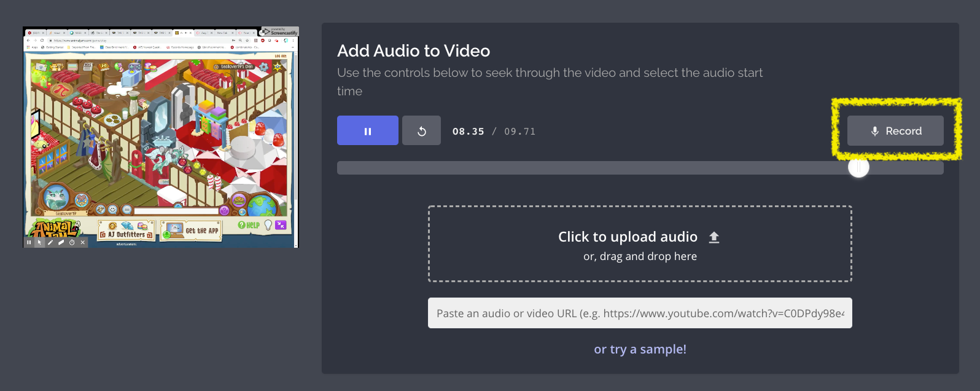
Task: Select the current time '08.35'
Action: pos(469,132)
